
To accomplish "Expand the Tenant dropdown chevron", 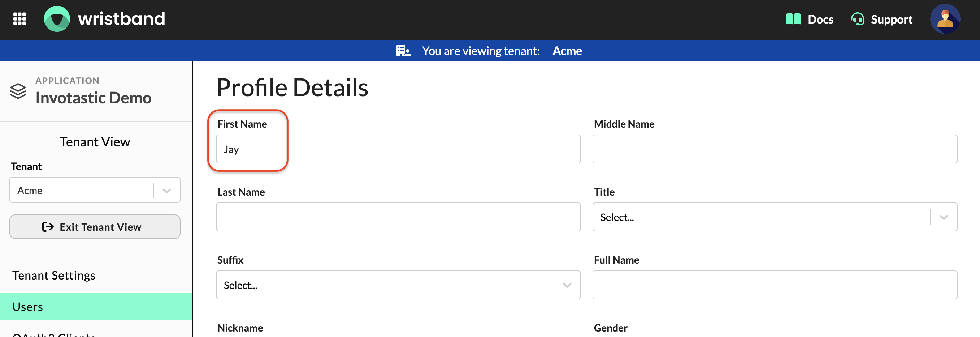I will [x=166, y=191].
